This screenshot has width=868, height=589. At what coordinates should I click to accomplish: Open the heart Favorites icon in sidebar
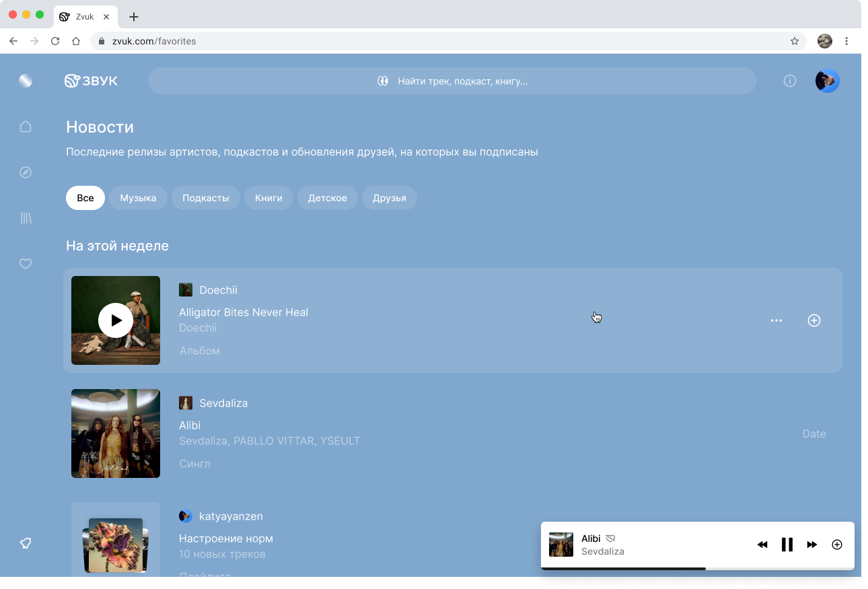pos(26,264)
